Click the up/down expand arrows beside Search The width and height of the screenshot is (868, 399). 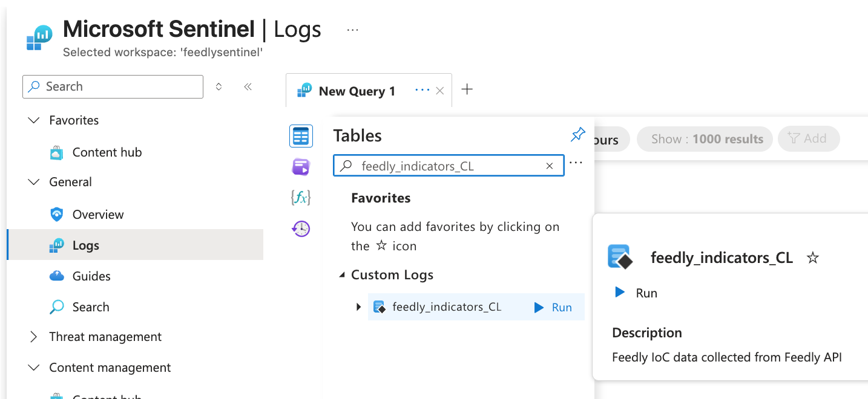point(219,87)
